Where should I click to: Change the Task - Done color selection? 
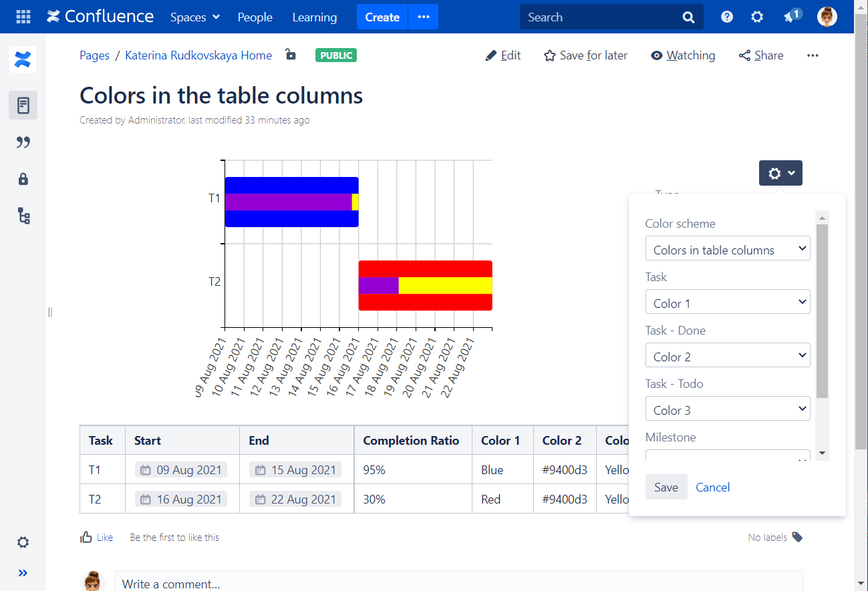727,355
